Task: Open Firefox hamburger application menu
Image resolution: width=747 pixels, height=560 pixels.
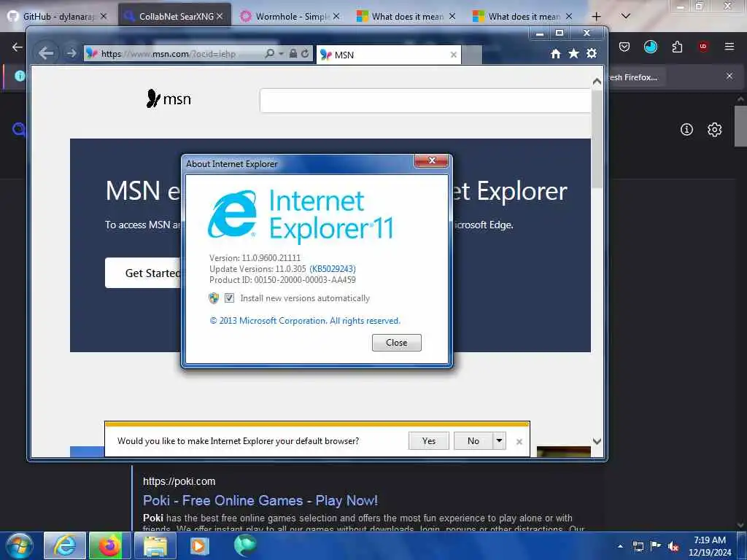Action: tap(729, 47)
